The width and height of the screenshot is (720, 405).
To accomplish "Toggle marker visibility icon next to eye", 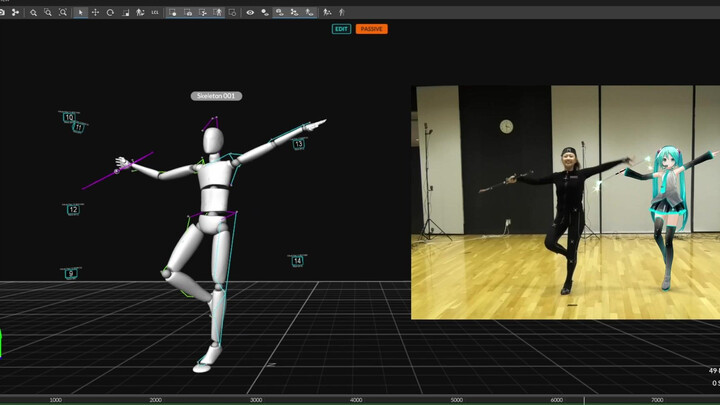I will pos(264,12).
